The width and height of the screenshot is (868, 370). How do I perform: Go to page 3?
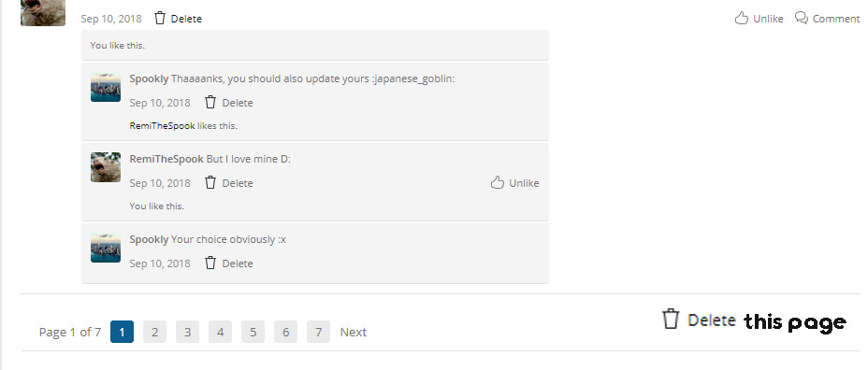(188, 332)
